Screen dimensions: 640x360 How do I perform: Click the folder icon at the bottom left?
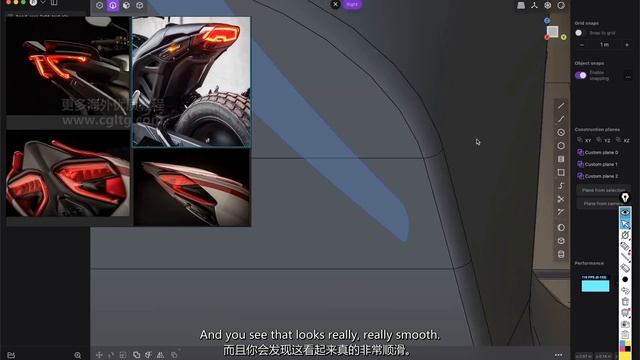(11, 355)
